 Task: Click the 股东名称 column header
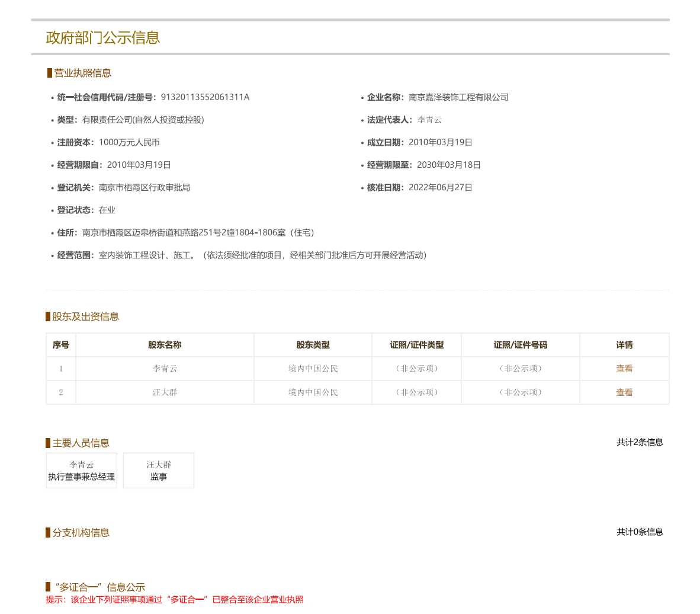[x=165, y=345]
